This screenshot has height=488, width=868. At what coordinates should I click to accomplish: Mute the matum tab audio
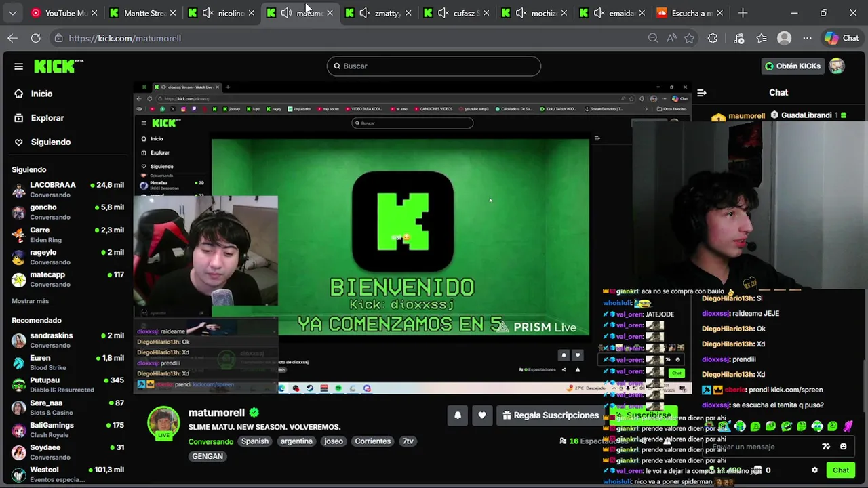pos(287,13)
